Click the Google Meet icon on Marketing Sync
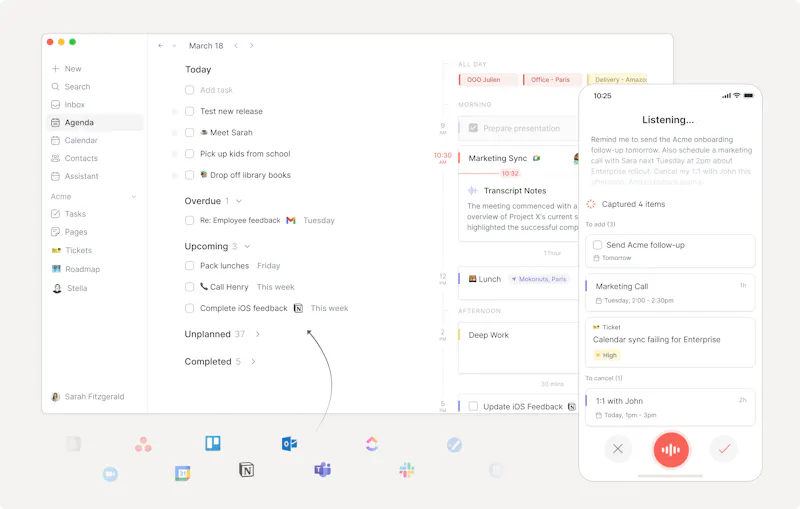The width and height of the screenshot is (800, 509). (536, 158)
